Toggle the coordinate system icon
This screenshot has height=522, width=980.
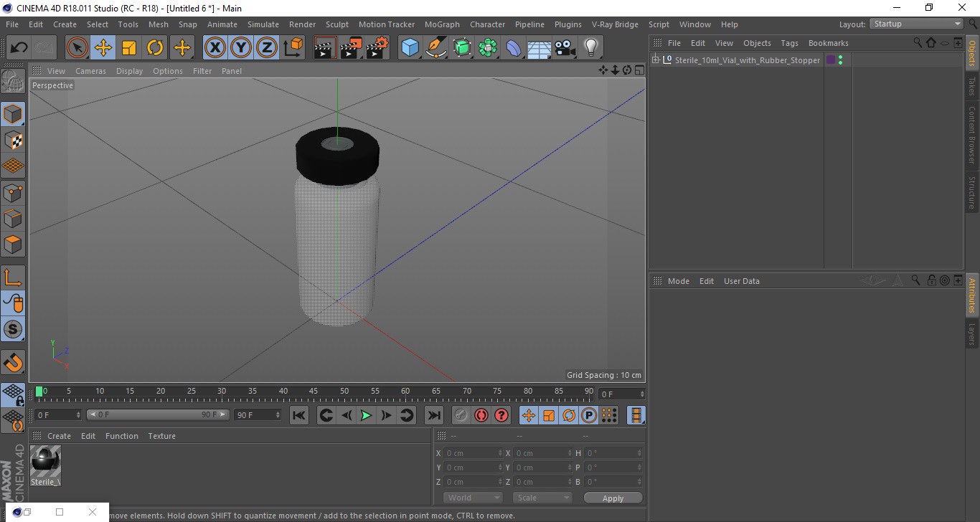(x=293, y=48)
